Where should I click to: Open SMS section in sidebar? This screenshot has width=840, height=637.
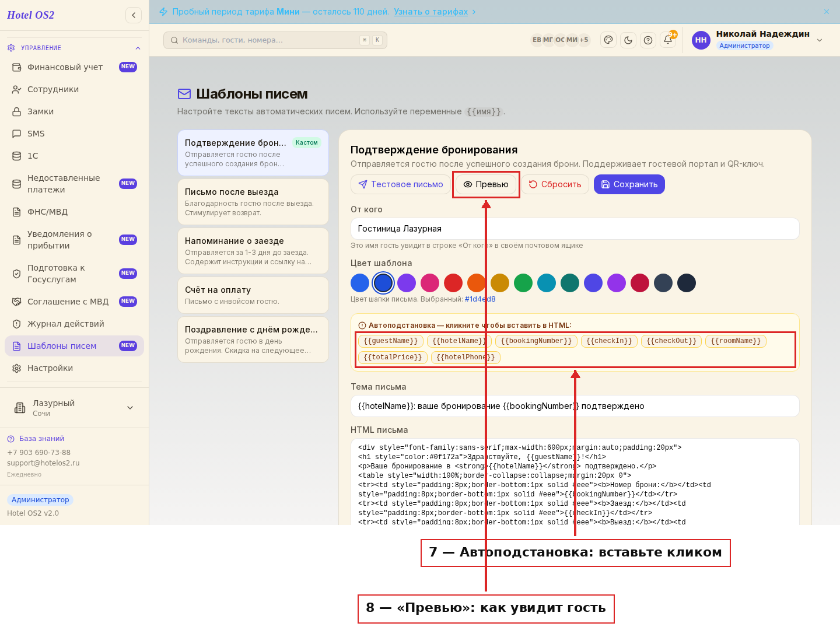[x=74, y=134]
